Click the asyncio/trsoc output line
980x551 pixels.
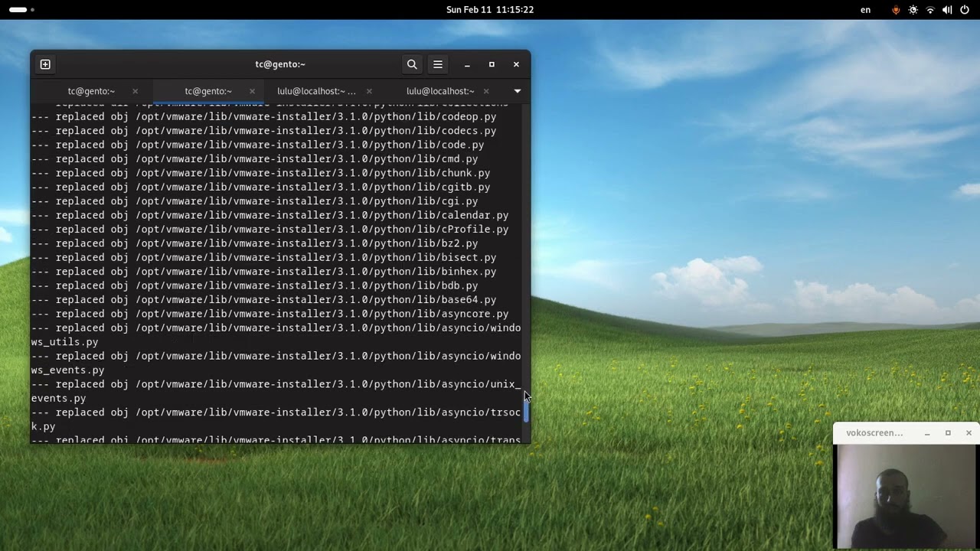[x=276, y=412]
